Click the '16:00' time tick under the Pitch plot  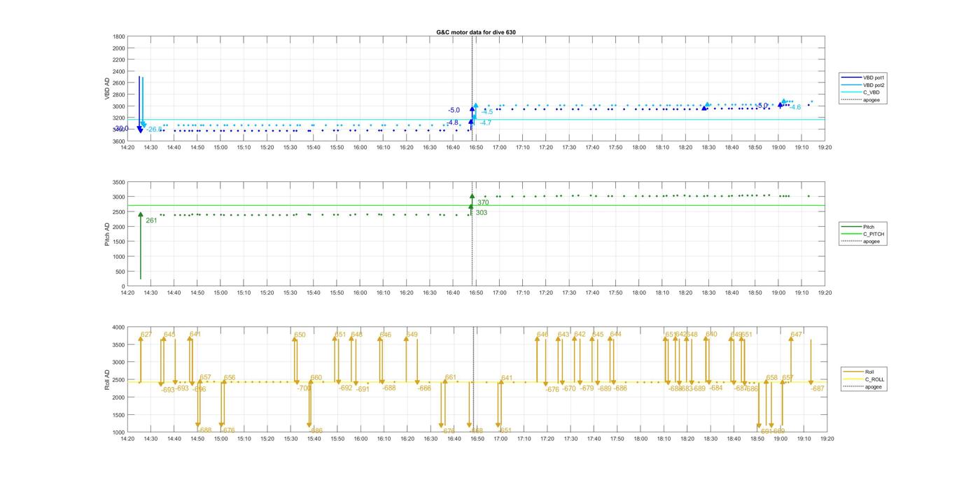[360, 293]
